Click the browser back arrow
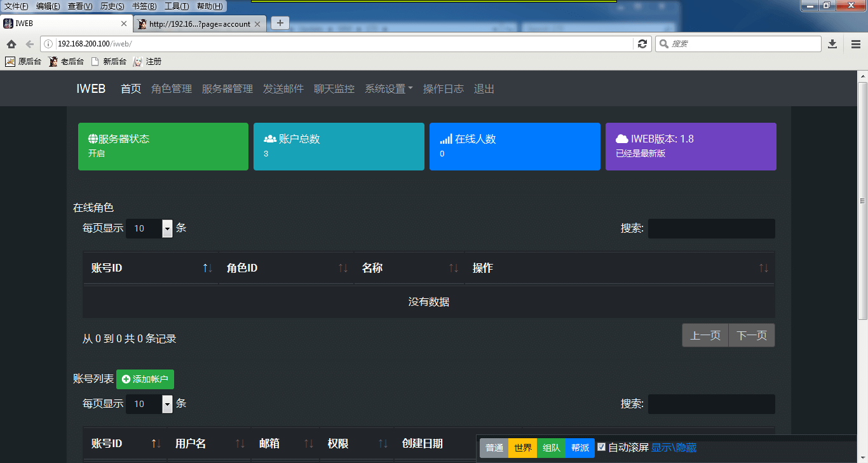 point(29,44)
